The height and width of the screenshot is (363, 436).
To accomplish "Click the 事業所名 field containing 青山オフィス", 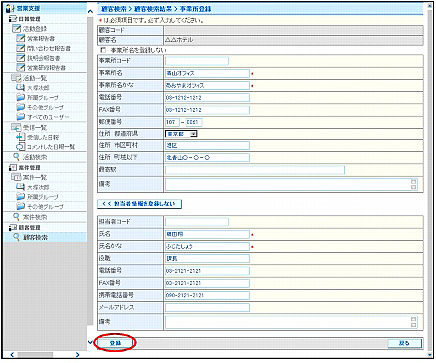I will point(207,73).
